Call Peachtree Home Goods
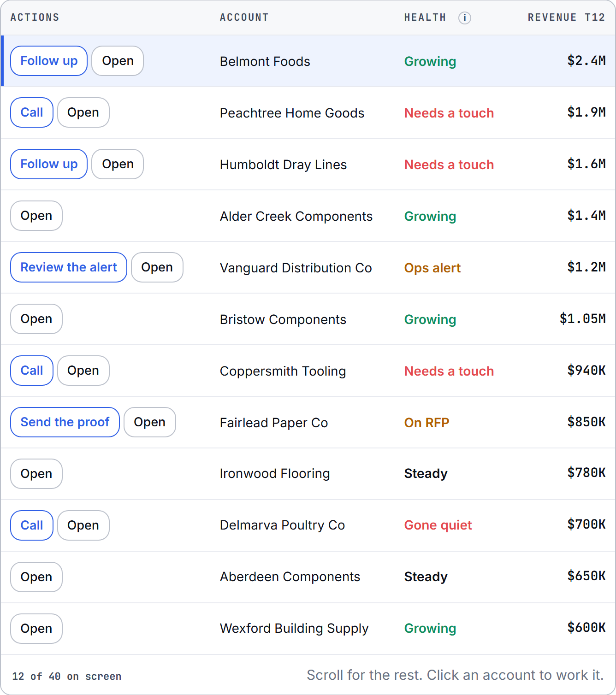 [32, 112]
